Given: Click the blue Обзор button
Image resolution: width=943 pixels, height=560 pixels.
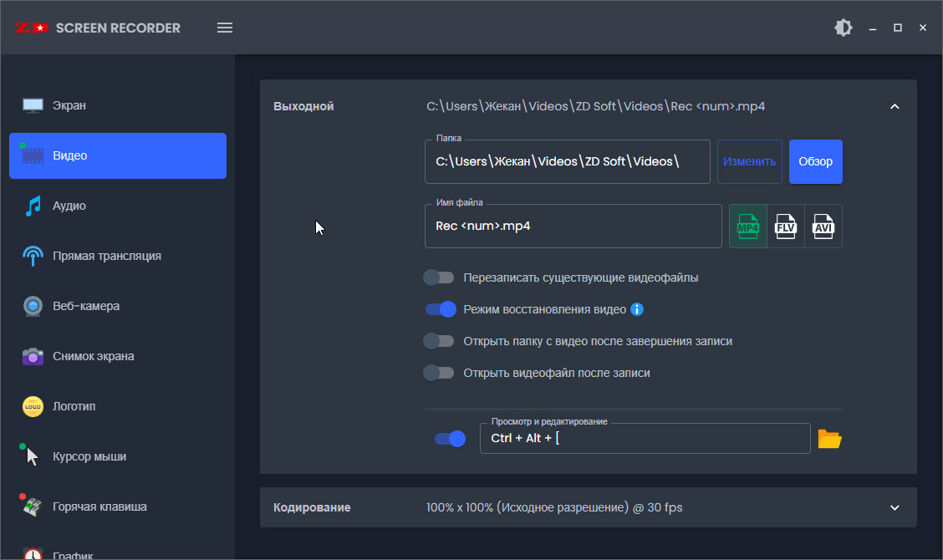Looking at the screenshot, I should 815,161.
